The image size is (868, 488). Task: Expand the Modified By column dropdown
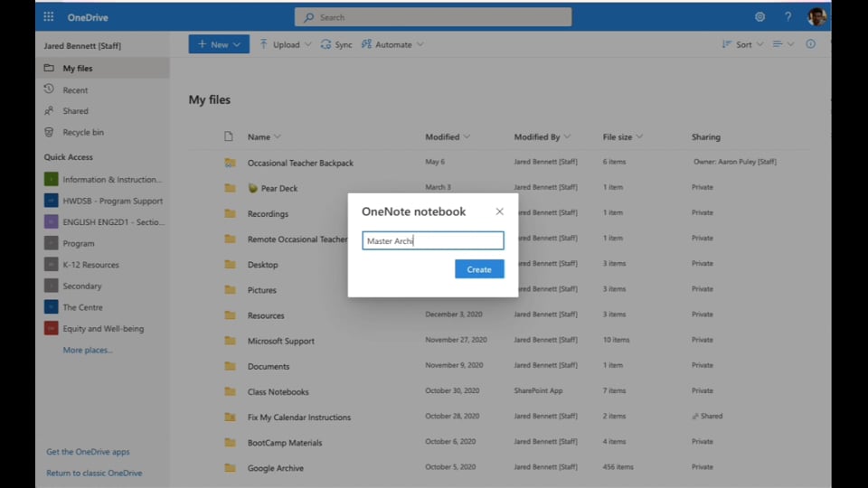tap(567, 136)
